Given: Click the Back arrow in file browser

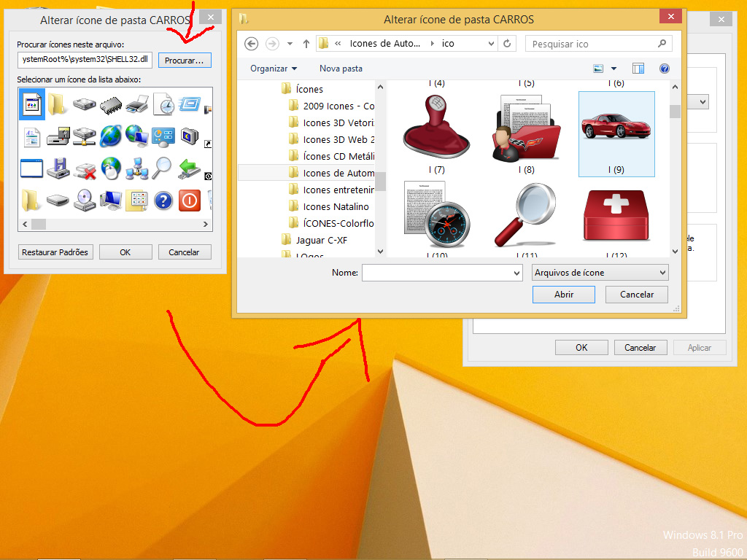Looking at the screenshot, I should (252, 44).
